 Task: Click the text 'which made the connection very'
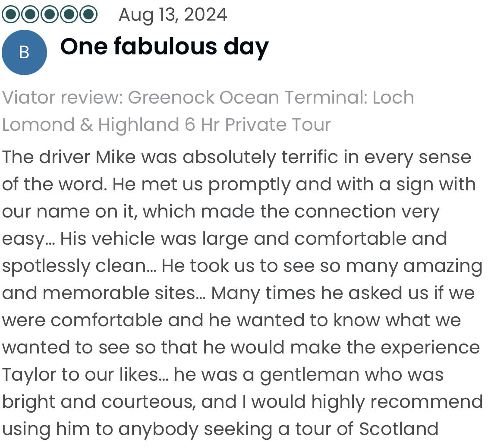click(291, 212)
